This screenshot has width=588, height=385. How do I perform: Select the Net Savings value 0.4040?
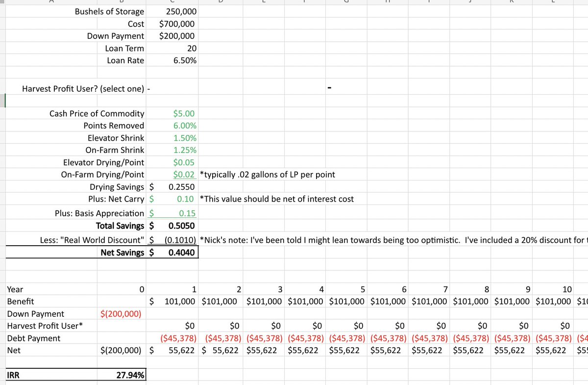pos(181,253)
